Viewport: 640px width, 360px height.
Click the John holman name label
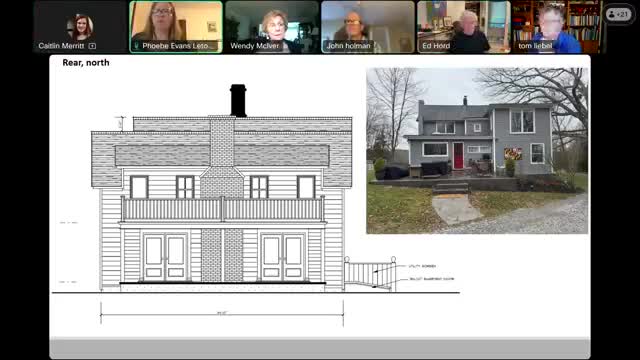click(x=348, y=46)
